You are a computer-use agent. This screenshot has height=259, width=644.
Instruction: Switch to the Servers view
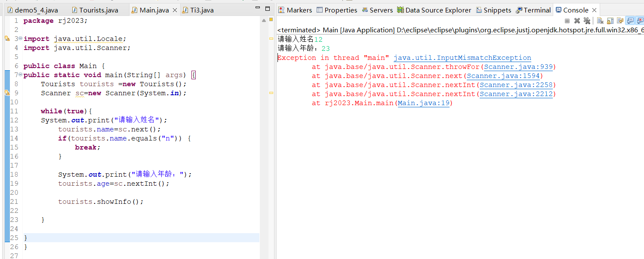click(x=377, y=10)
